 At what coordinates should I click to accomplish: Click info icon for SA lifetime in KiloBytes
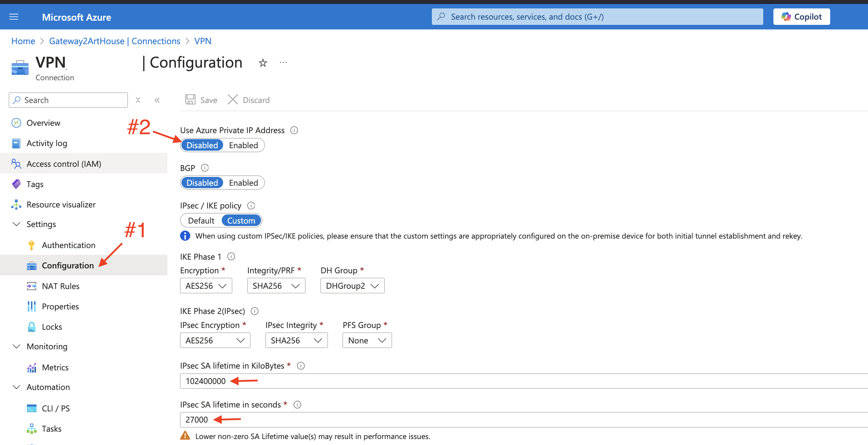(301, 366)
